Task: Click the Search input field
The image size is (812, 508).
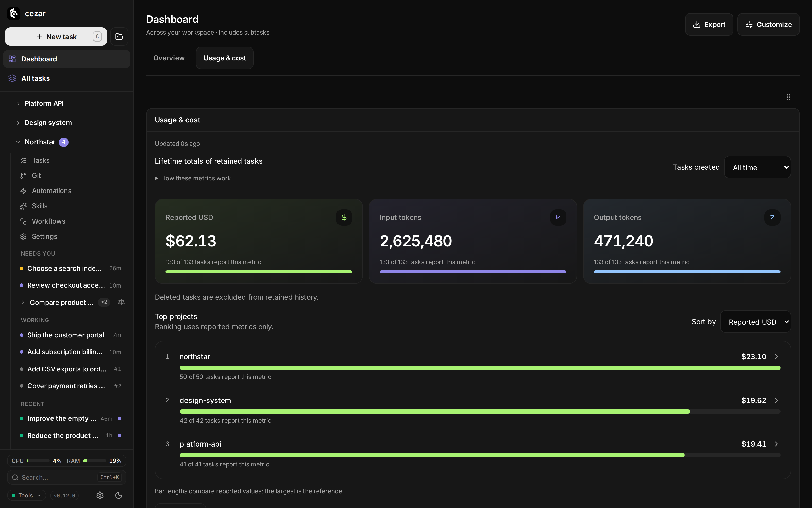Action: coord(67,478)
